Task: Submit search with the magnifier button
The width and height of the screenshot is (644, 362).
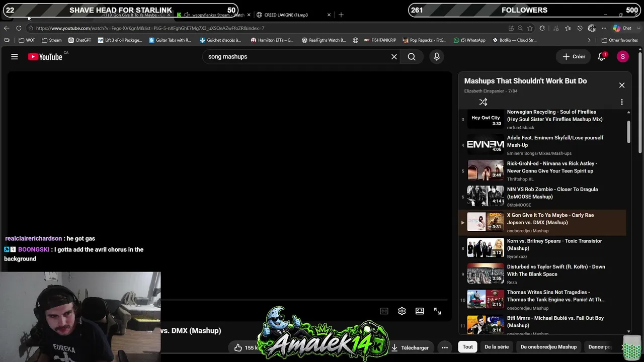Action: tap(412, 57)
